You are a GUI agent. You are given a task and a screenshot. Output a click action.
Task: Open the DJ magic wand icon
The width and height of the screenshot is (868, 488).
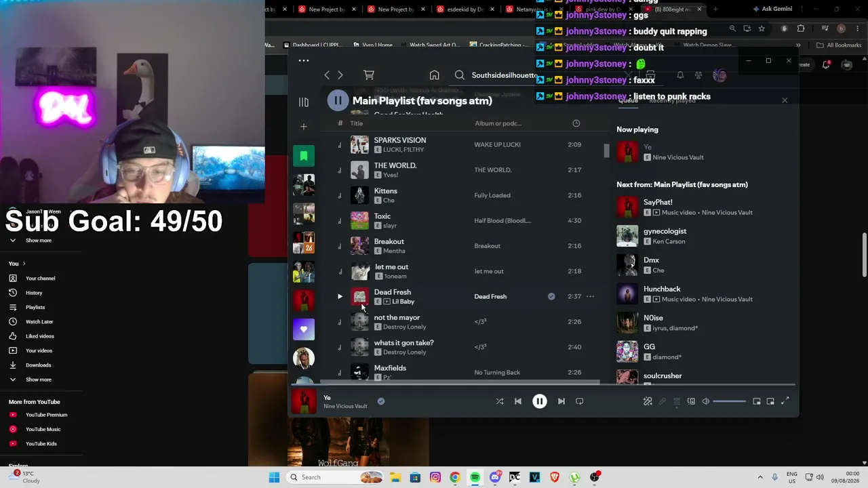648,402
